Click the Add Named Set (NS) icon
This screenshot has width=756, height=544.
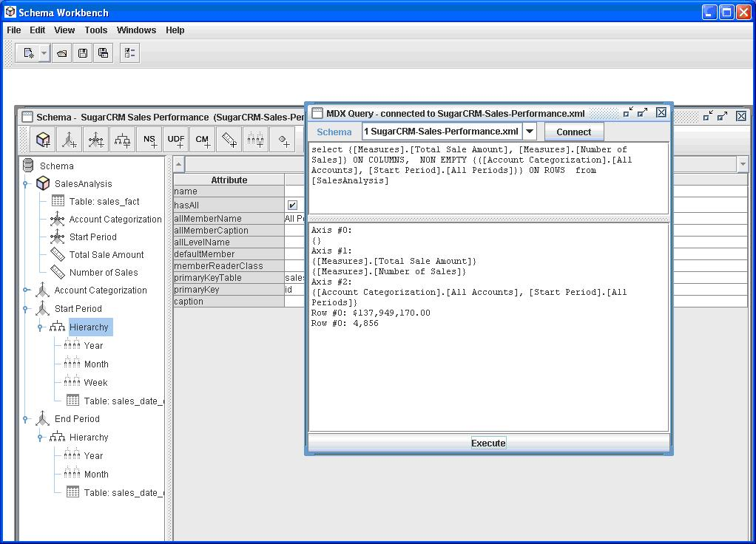tap(150, 139)
